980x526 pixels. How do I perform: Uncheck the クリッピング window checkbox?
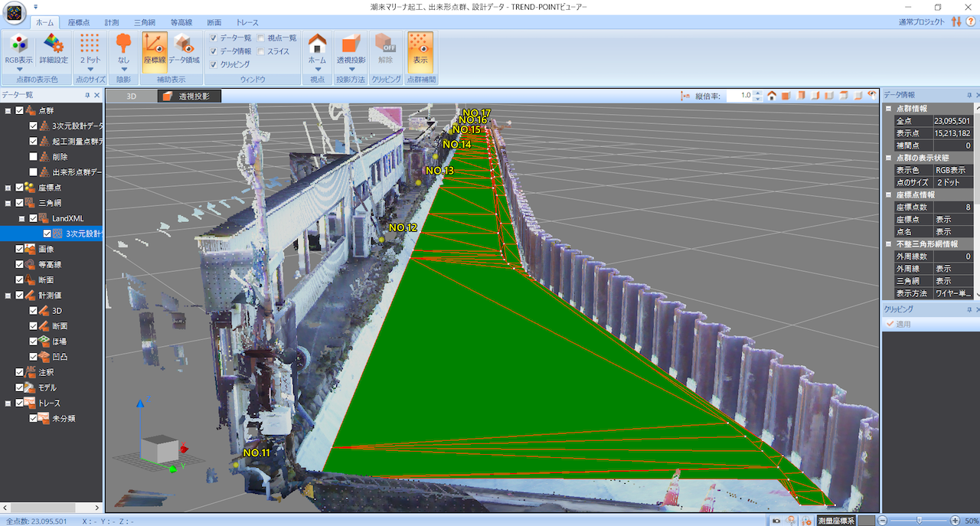click(214, 65)
